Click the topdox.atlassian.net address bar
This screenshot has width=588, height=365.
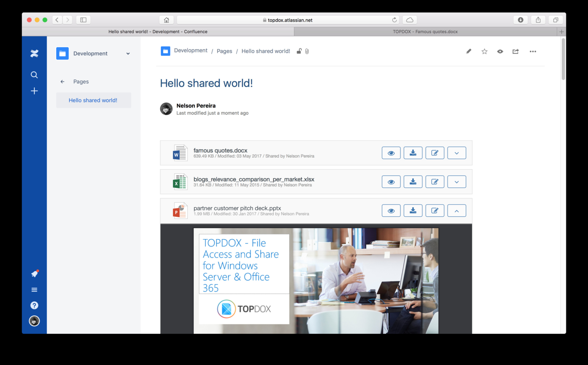point(288,20)
